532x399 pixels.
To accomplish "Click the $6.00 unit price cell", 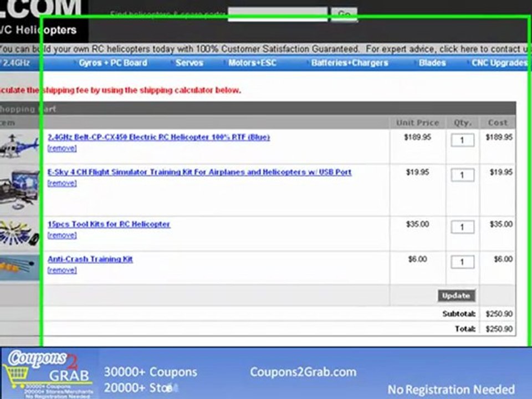I will tap(418, 259).
